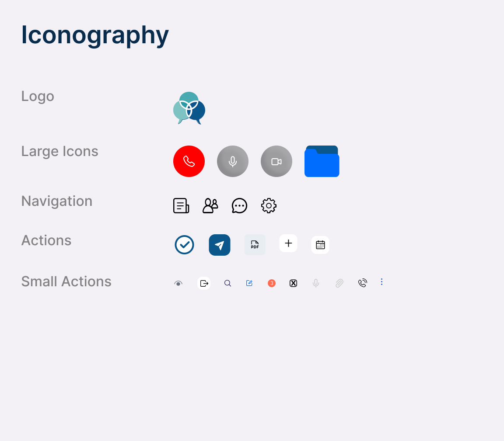This screenshot has height=441, width=504.
Task: Open the blue folder icon
Action: (x=322, y=161)
